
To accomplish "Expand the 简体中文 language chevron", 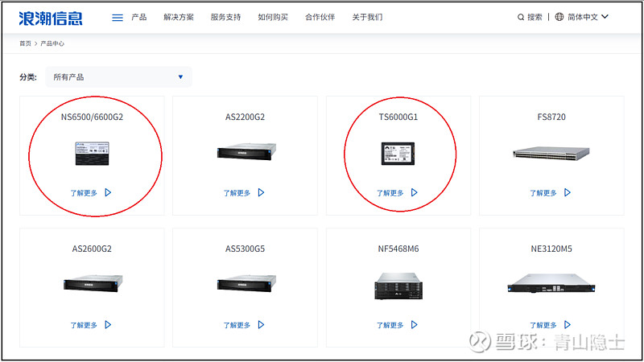I will (605, 17).
